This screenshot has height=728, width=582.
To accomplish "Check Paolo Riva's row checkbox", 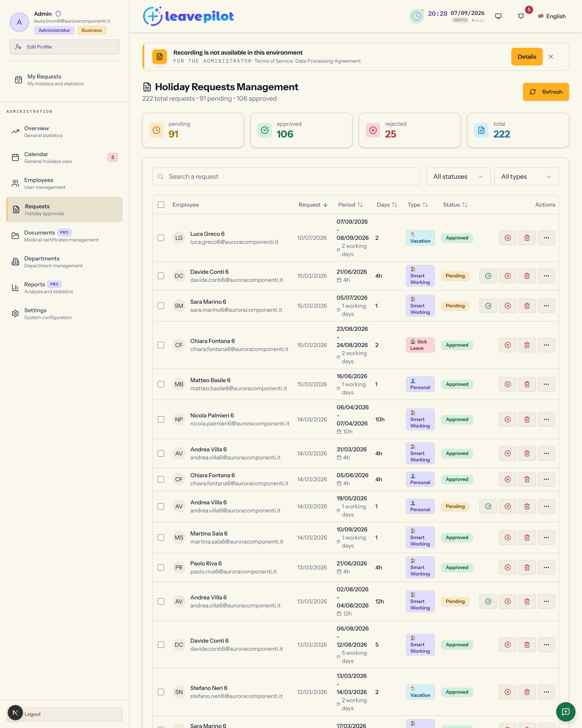I will click(161, 567).
